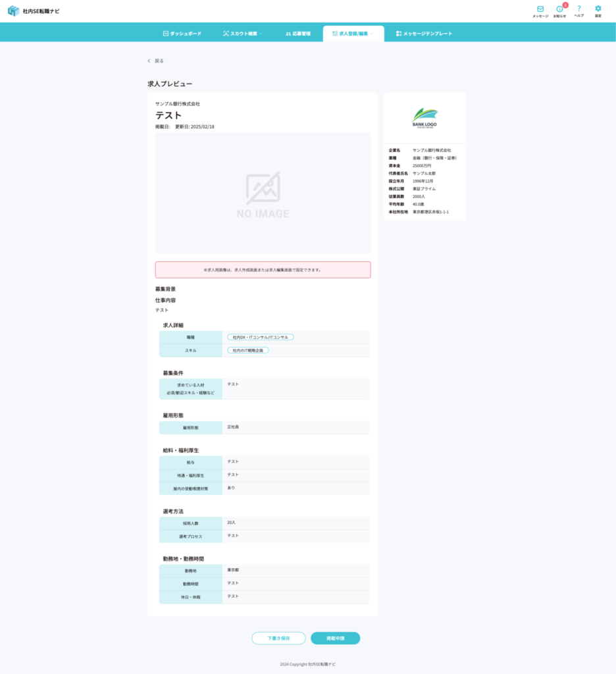Click the NO IMAGE placeholder picture
The width and height of the screenshot is (616, 674).
[x=263, y=194]
